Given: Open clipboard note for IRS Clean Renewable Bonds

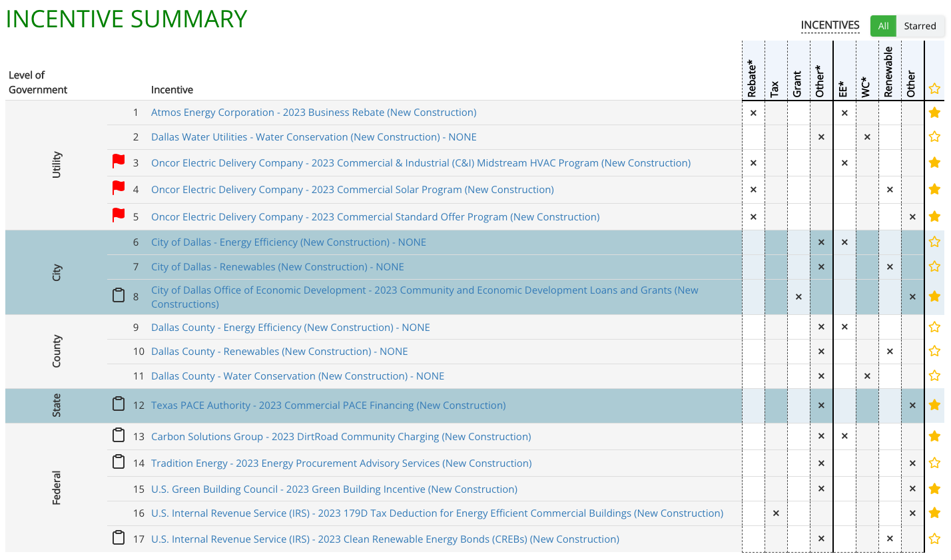Looking at the screenshot, I should click(119, 537).
